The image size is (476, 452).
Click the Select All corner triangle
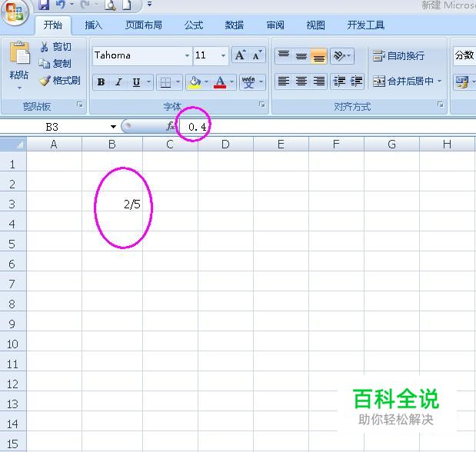13,145
